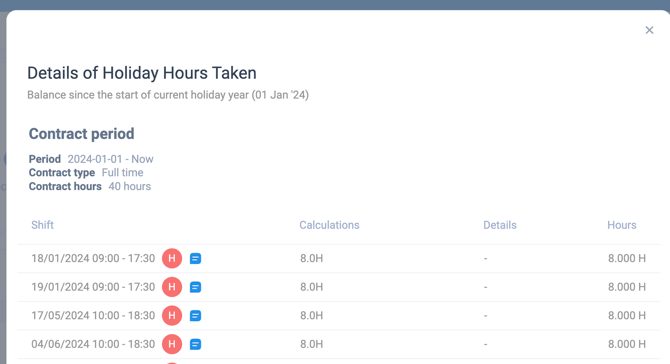The image size is (670, 364).
Task: Click the red H badge for 17/05/2024
Action: coord(172,315)
